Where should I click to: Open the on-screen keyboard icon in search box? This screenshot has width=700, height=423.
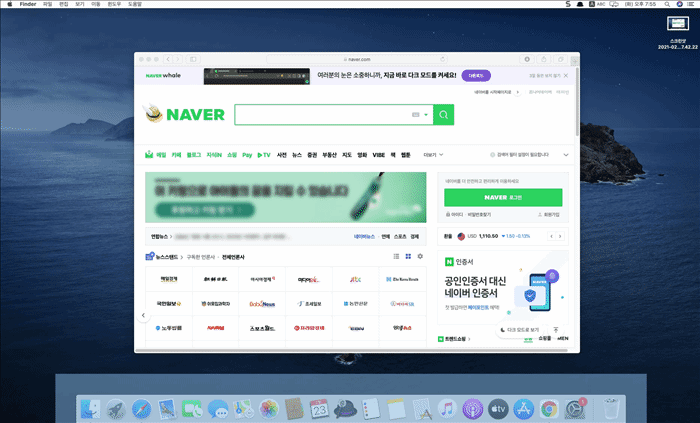click(x=416, y=115)
